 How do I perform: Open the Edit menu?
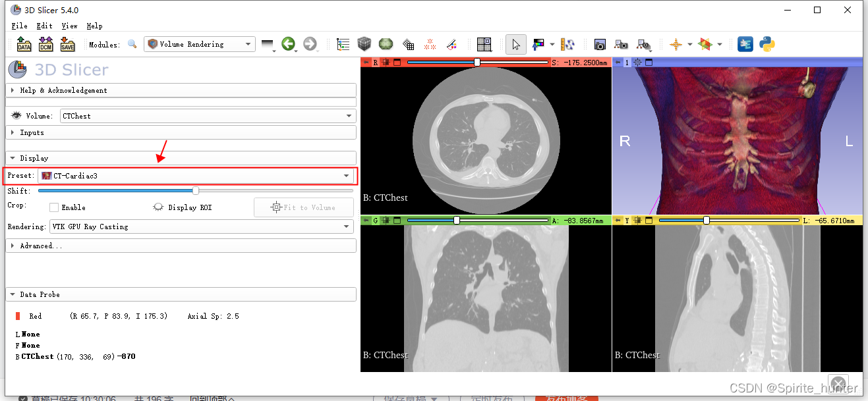45,26
